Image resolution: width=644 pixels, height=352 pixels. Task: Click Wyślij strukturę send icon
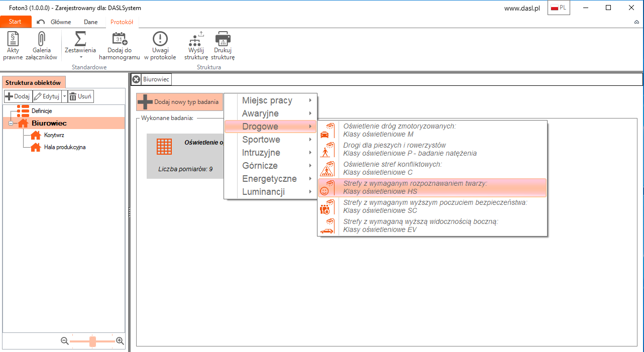[195, 46]
